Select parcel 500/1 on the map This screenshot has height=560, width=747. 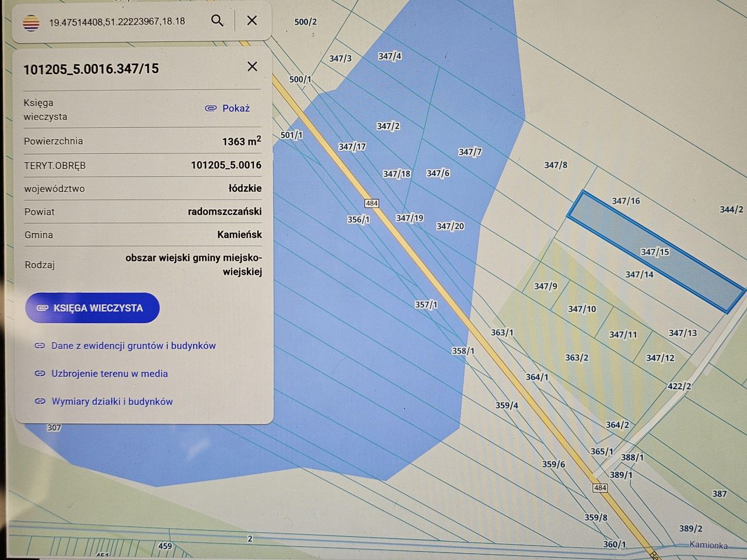(x=300, y=79)
